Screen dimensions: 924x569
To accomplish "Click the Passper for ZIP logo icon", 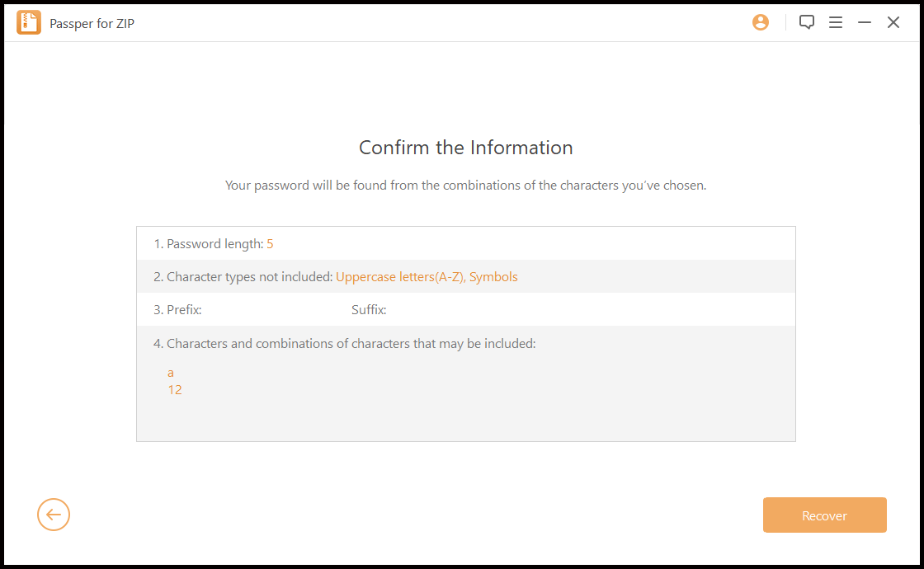I will (x=29, y=22).
